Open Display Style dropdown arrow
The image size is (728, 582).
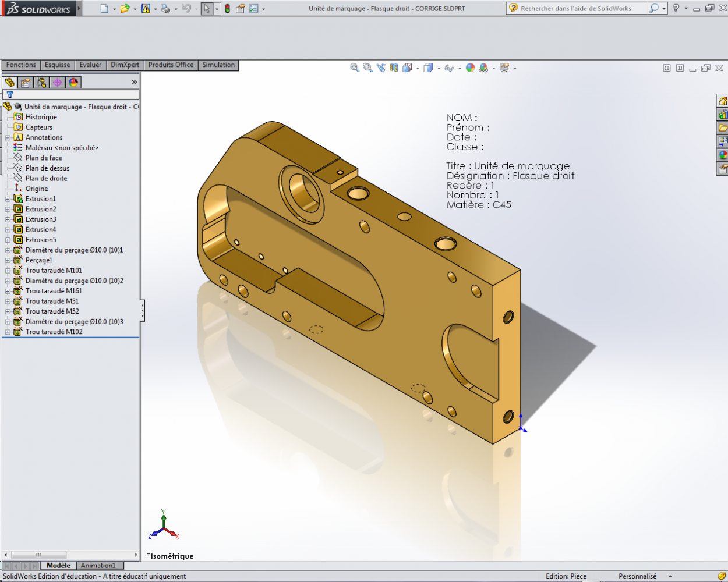click(437, 69)
